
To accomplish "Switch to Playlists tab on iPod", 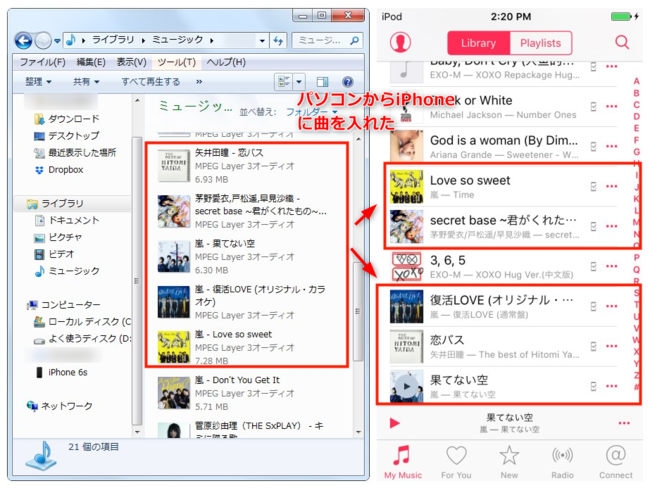I will (x=541, y=43).
